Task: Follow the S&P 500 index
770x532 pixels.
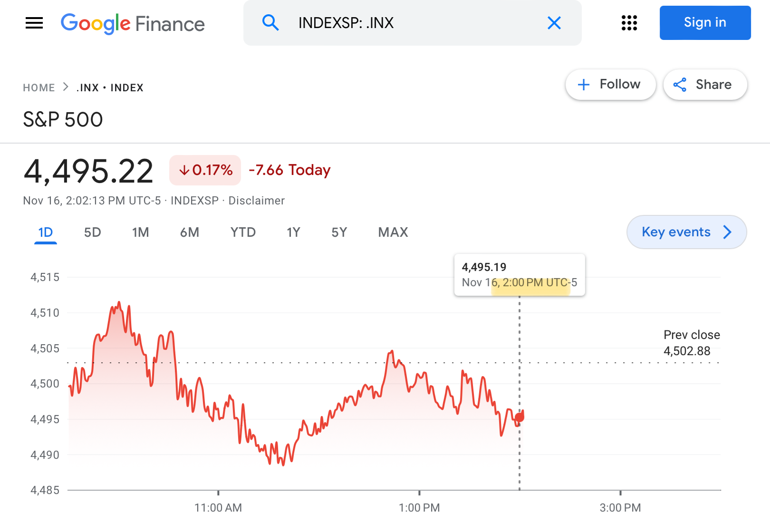Action: (610, 85)
